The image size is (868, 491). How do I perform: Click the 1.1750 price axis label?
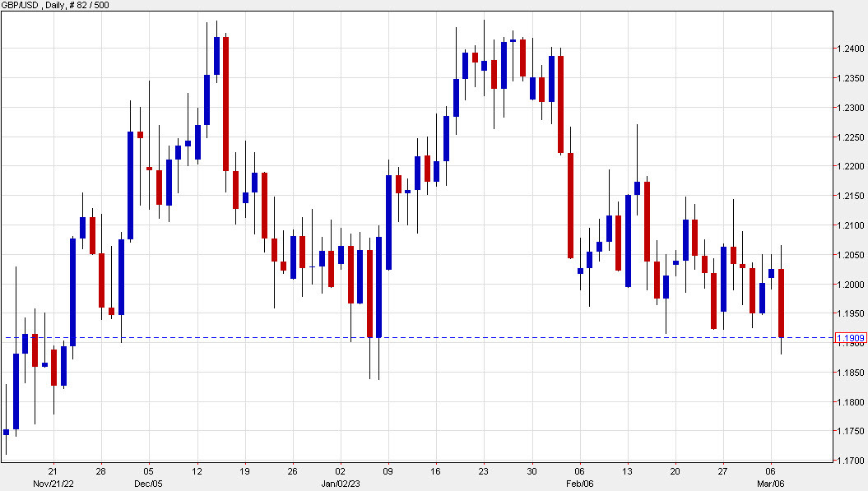click(851, 431)
